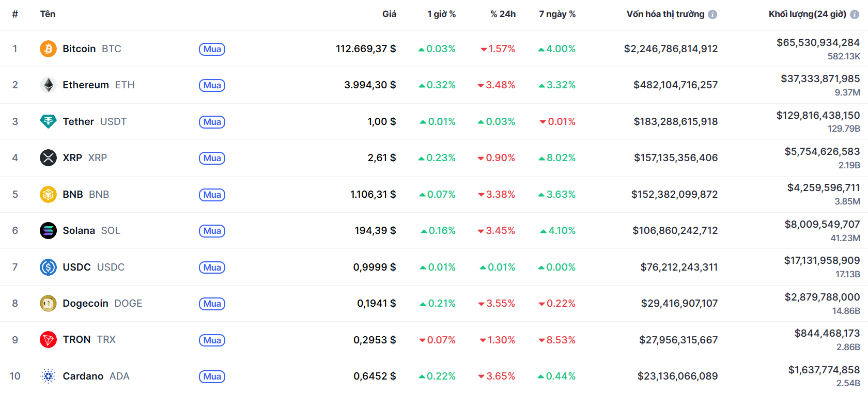Click Mua button for XRP
Viewport: 868px width, 394px height.
(212, 158)
